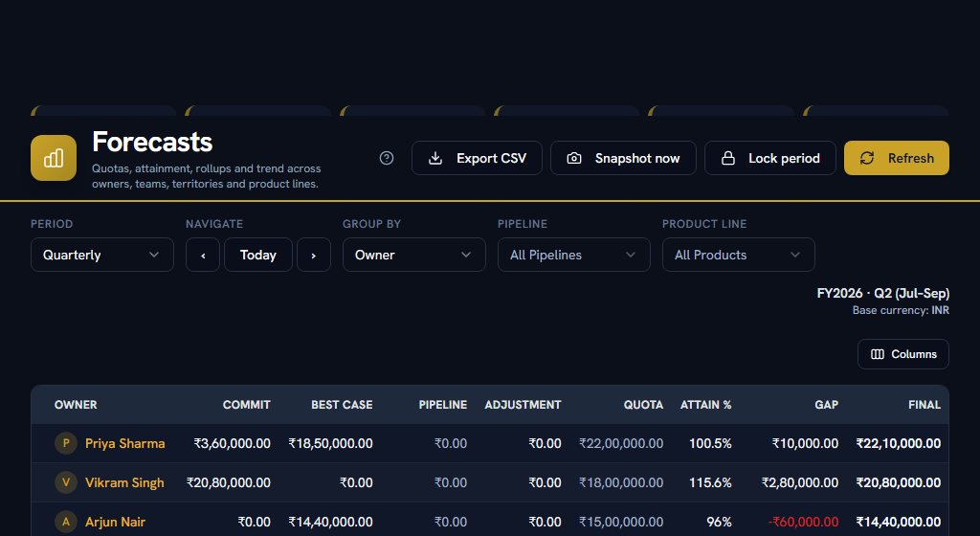Click the Forecasts bar chart logo icon
This screenshot has width=980, height=536.
(54, 158)
